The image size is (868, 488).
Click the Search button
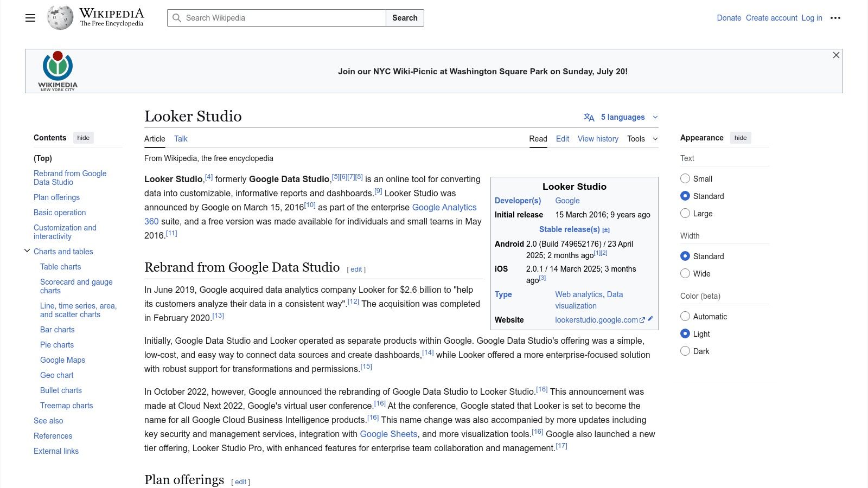coord(405,18)
